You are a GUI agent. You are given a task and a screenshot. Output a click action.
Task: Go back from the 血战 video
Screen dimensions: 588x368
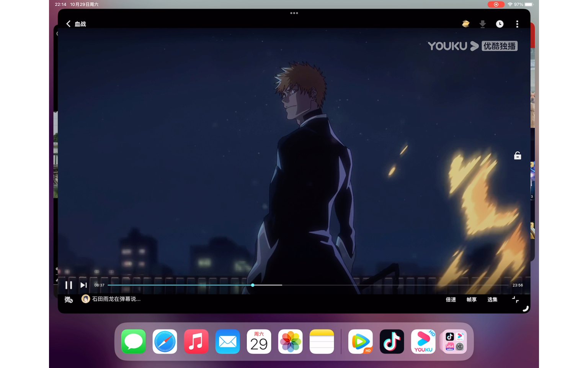tap(68, 24)
